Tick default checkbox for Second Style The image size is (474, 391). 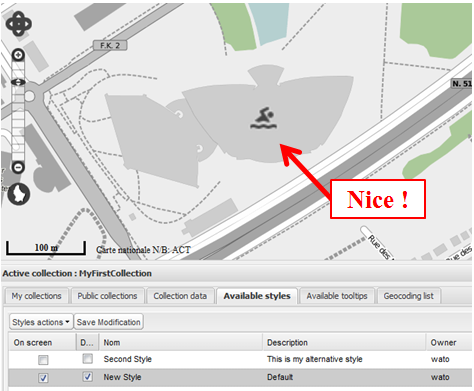[x=88, y=359]
